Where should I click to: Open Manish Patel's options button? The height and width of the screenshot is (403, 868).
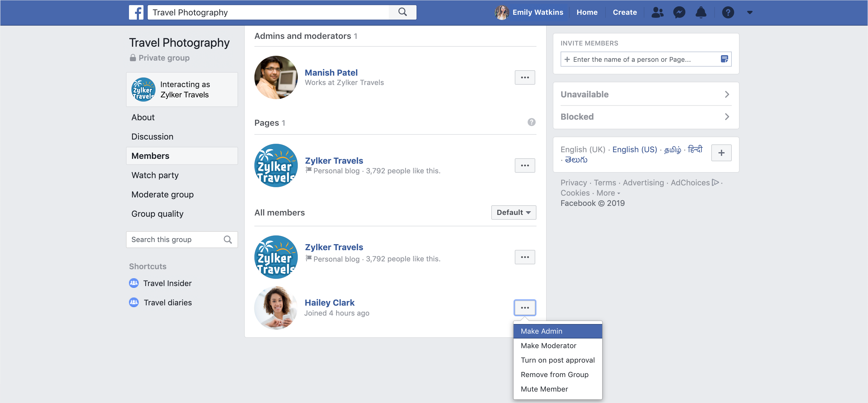pos(525,77)
